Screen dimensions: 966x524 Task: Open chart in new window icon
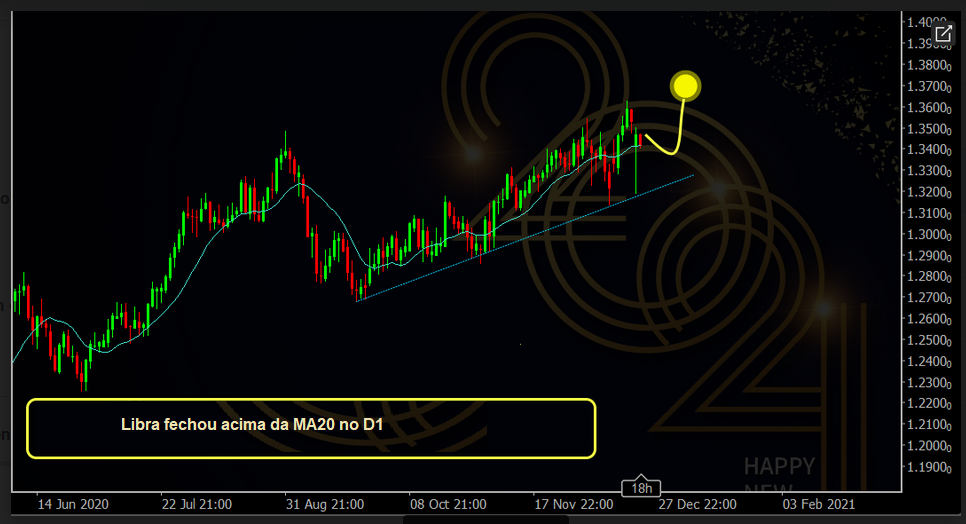(x=942, y=34)
